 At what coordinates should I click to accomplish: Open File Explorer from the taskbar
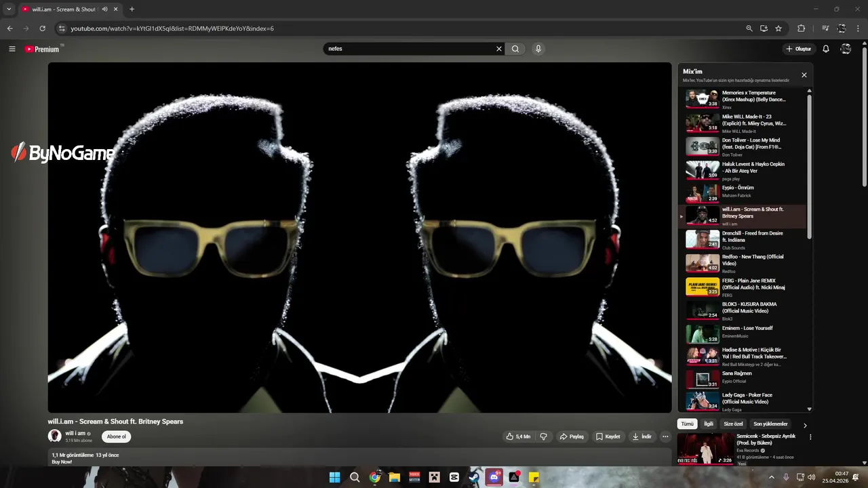click(394, 477)
